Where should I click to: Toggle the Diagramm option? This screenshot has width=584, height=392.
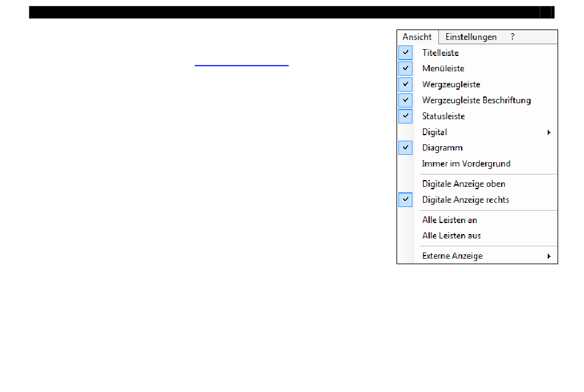tap(478, 148)
